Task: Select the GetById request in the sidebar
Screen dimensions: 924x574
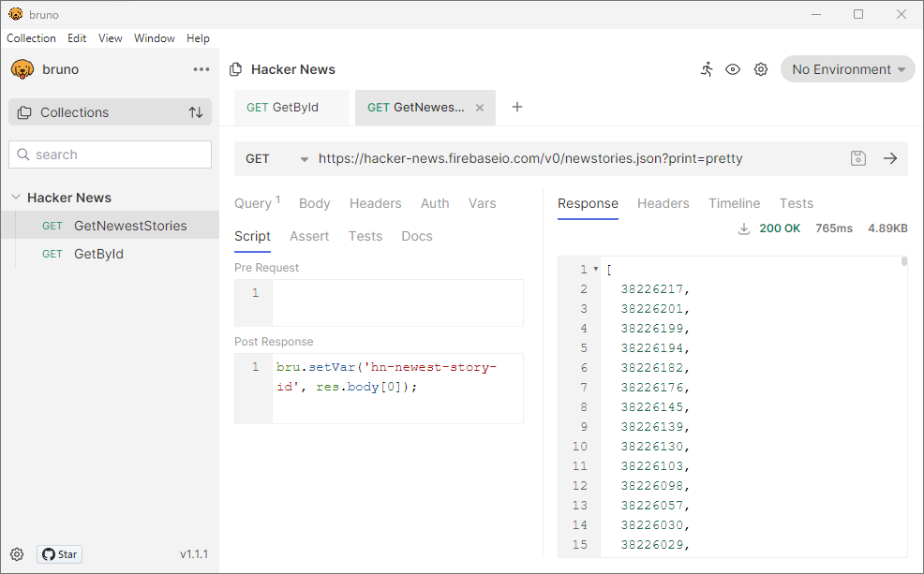Action: [x=98, y=254]
